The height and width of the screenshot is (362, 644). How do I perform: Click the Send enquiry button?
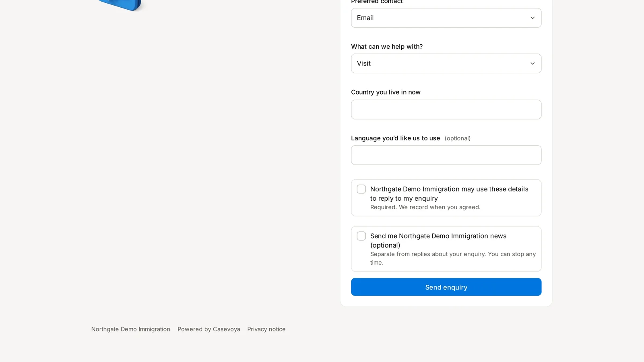[446, 287]
